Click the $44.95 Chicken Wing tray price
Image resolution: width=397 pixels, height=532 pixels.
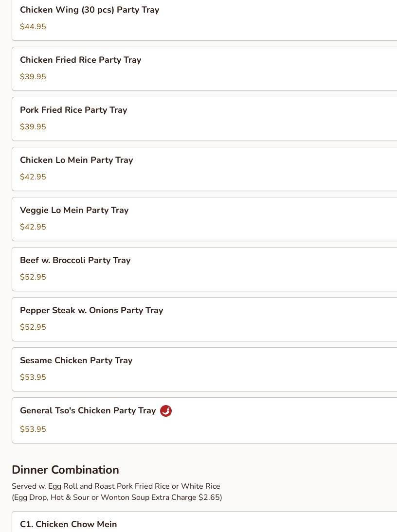(33, 27)
